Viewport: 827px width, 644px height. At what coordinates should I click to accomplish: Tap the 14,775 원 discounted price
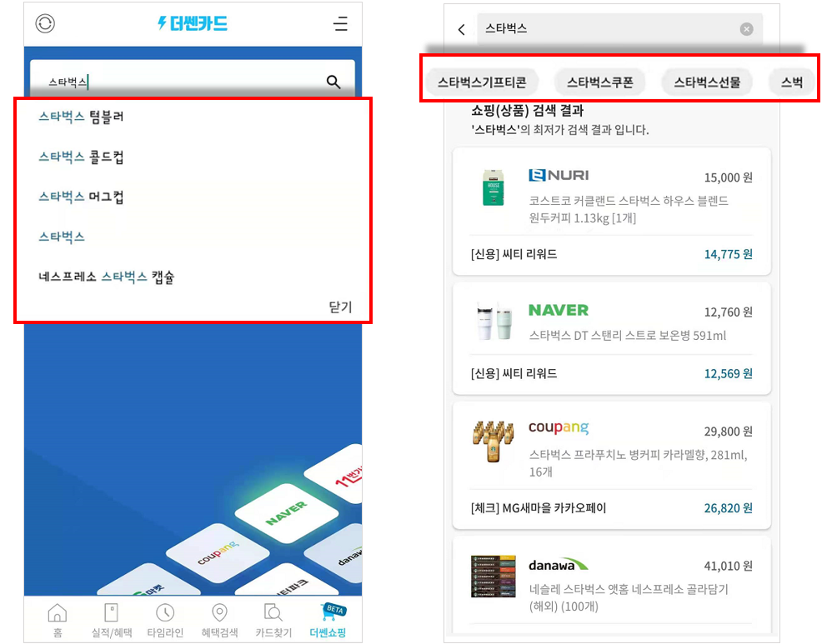(x=729, y=255)
